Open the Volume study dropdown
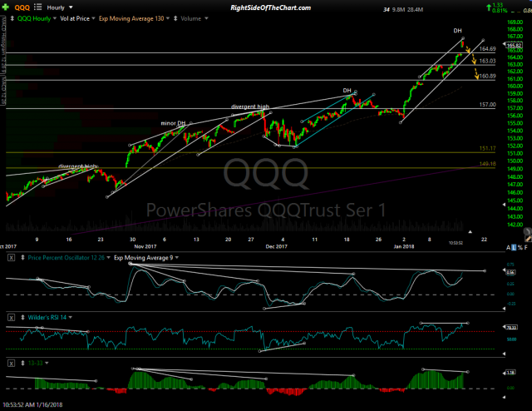 tap(206, 18)
